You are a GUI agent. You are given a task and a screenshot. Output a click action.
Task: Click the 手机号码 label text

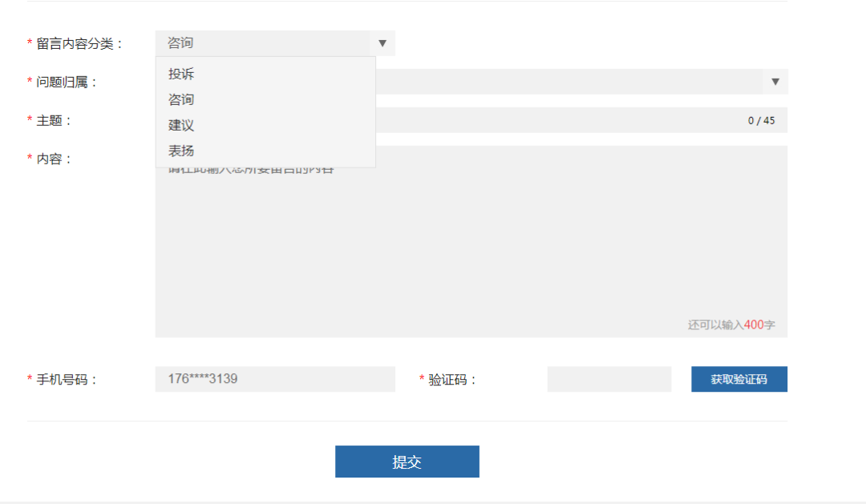click(x=67, y=380)
